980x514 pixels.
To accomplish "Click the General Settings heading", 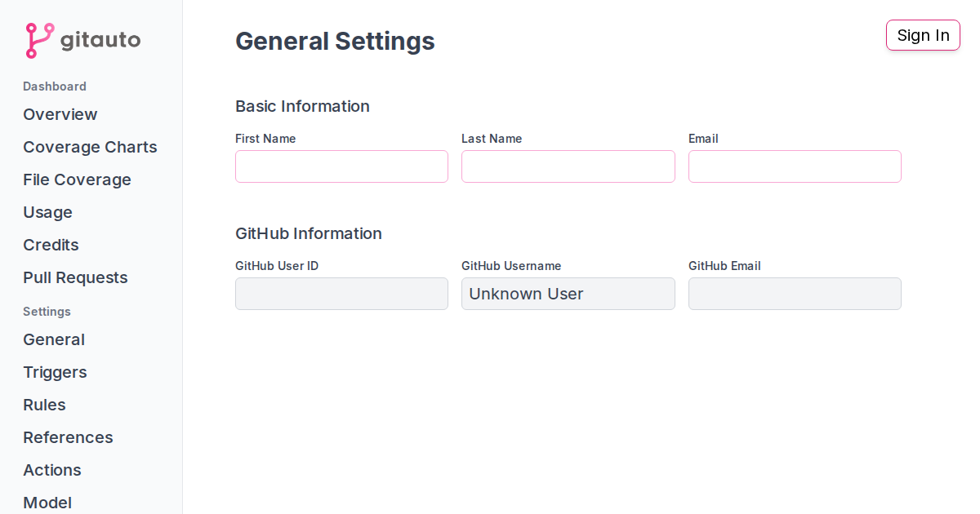I will [335, 41].
